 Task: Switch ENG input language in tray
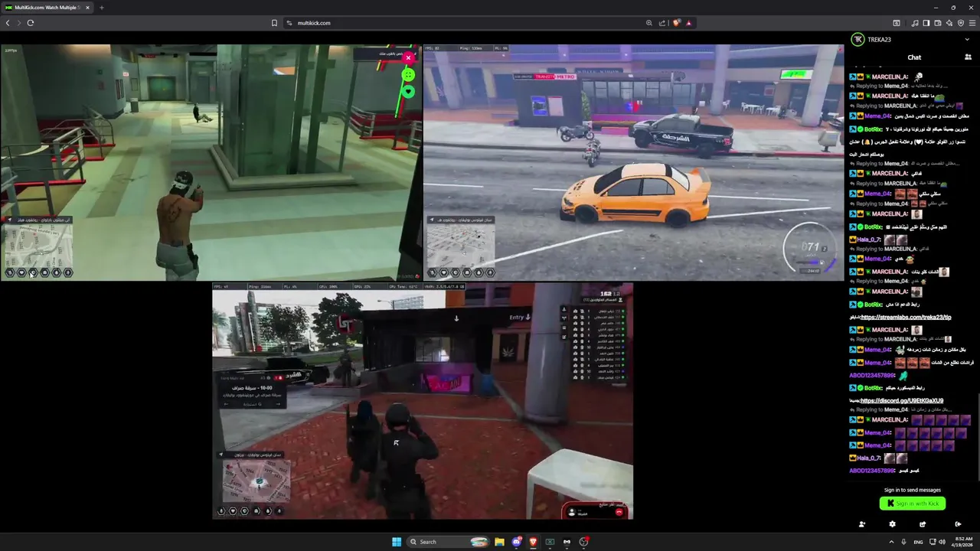(x=918, y=542)
